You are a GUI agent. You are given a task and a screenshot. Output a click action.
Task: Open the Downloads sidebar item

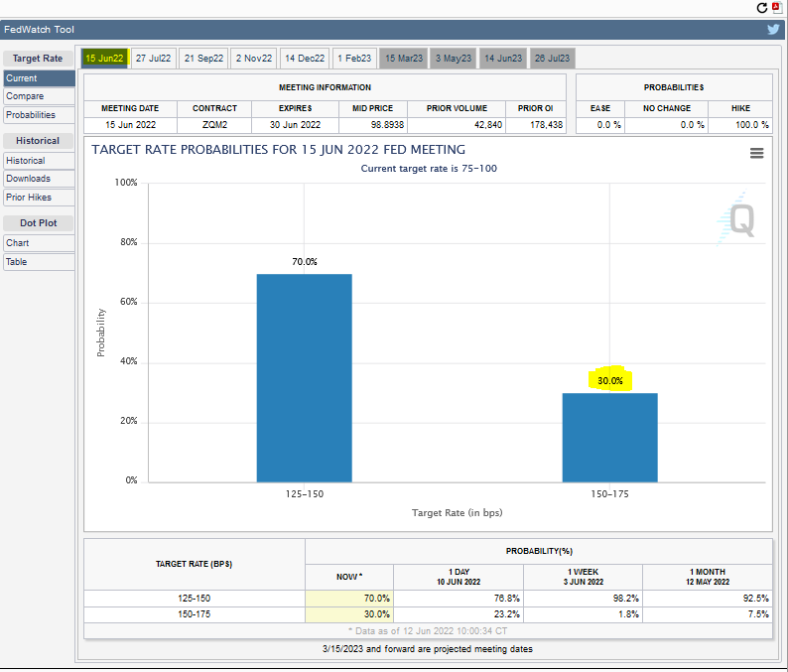pos(39,179)
